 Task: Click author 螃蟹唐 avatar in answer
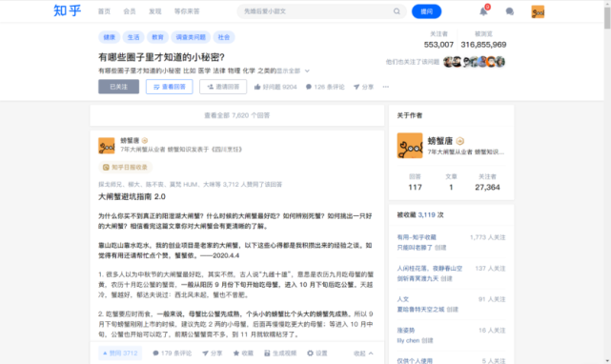coord(107,146)
